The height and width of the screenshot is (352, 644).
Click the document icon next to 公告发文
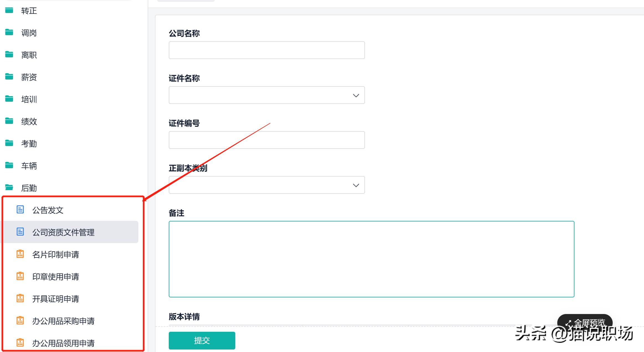[20, 210]
